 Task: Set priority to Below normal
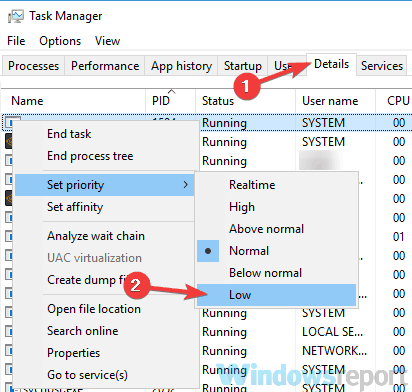pos(277,273)
